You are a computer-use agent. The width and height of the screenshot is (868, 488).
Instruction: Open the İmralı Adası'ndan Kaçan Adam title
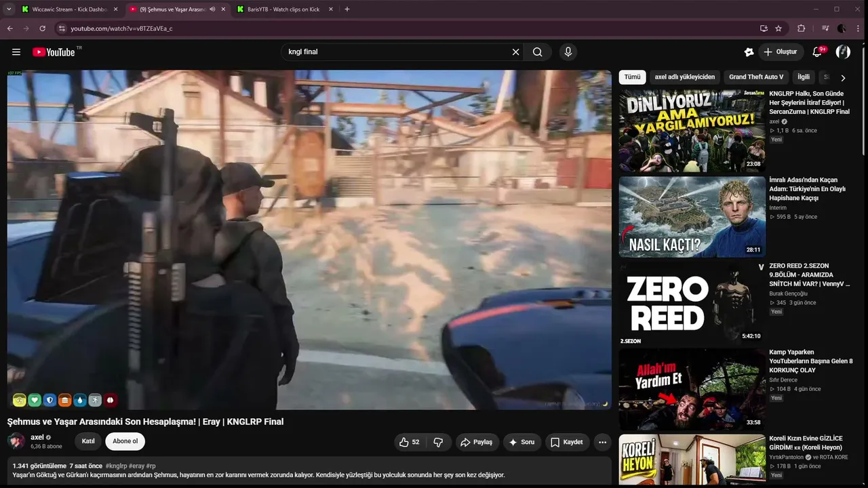tap(808, 189)
